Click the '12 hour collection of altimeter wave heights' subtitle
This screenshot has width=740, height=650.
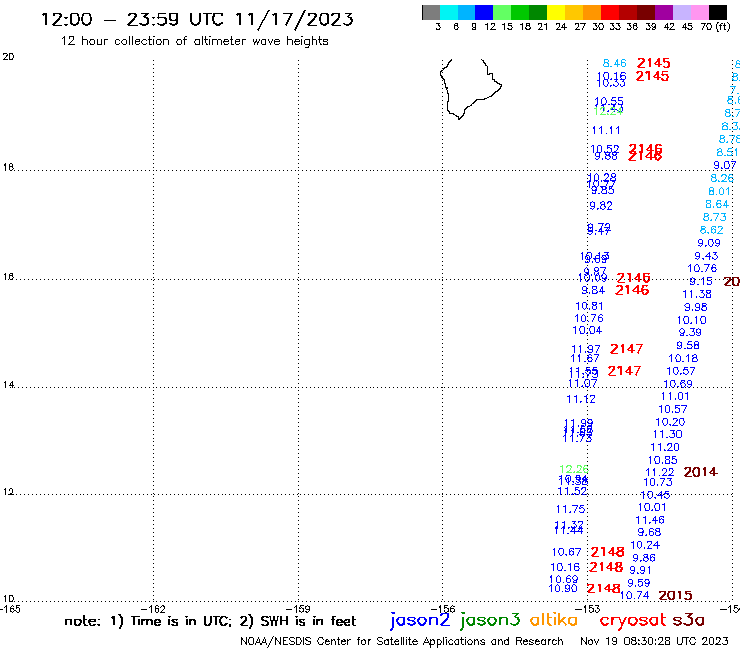194,41
